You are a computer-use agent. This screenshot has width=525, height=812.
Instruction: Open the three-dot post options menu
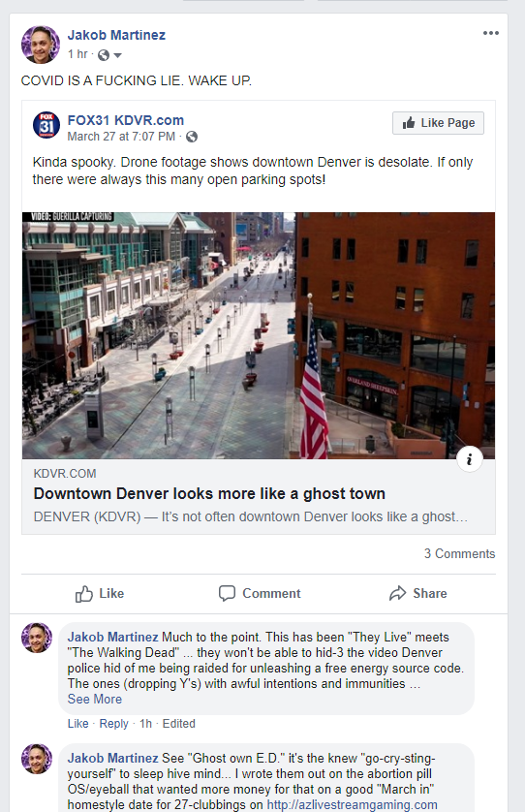(x=490, y=33)
